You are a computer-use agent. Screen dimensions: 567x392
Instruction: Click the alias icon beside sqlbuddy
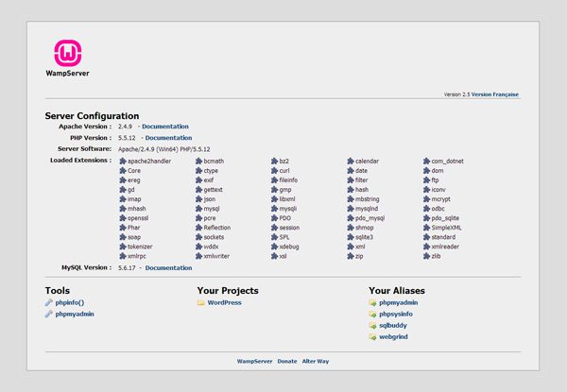[x=373, y=326]
